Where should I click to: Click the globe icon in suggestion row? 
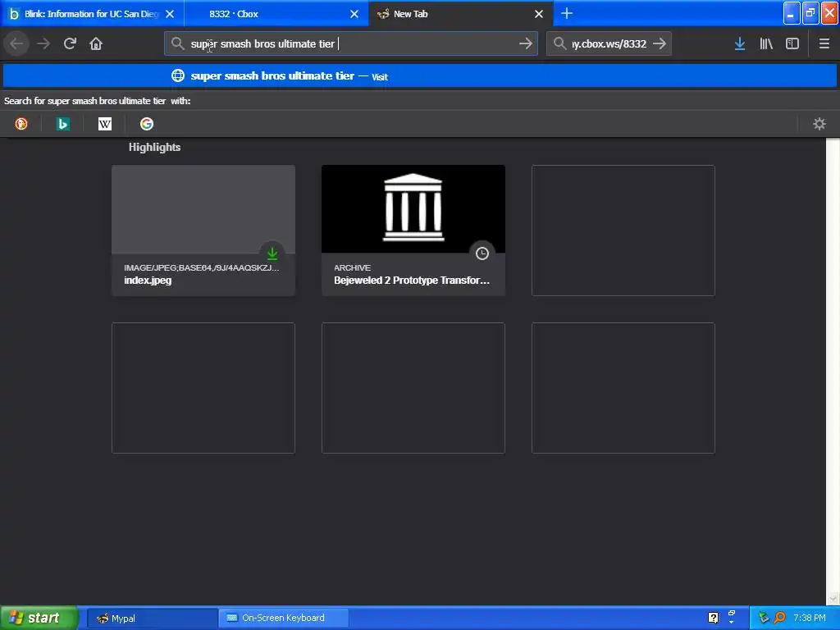click(x=178, y=75)
